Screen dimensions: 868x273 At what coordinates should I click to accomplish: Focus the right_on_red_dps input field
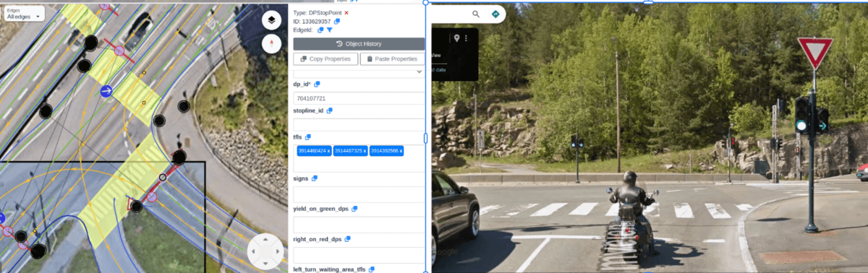pyautogui.click(x=359, y=255)
